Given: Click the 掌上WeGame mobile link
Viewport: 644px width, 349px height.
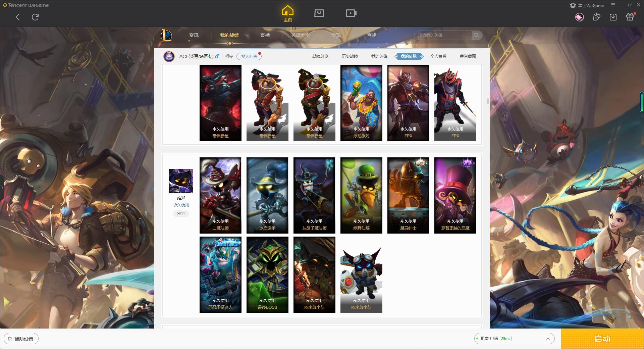Looking at the screenshot, I should tap(587, 5).
